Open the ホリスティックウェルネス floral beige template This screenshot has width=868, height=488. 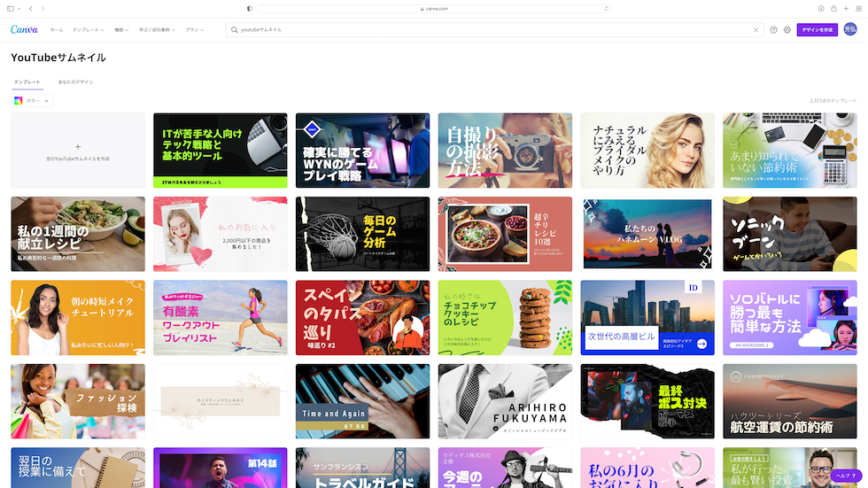click(x=221, y=401)
